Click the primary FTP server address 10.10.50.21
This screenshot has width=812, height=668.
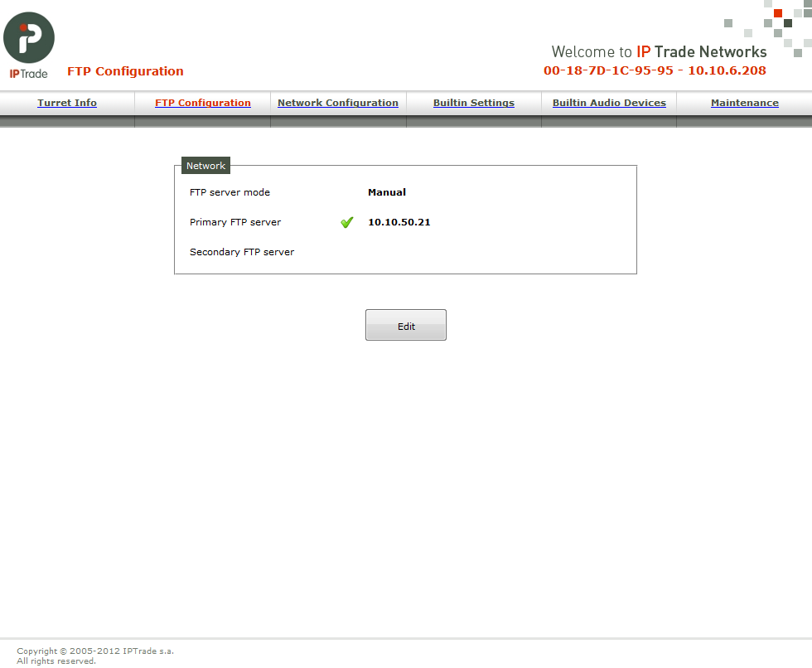click(x=399, y=222)
